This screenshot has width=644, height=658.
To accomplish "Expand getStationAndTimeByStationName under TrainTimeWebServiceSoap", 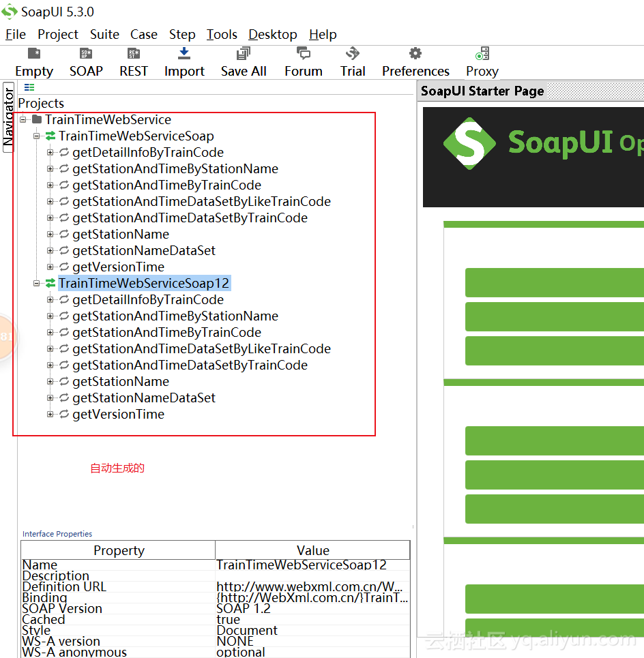I will tap(50, 168).
